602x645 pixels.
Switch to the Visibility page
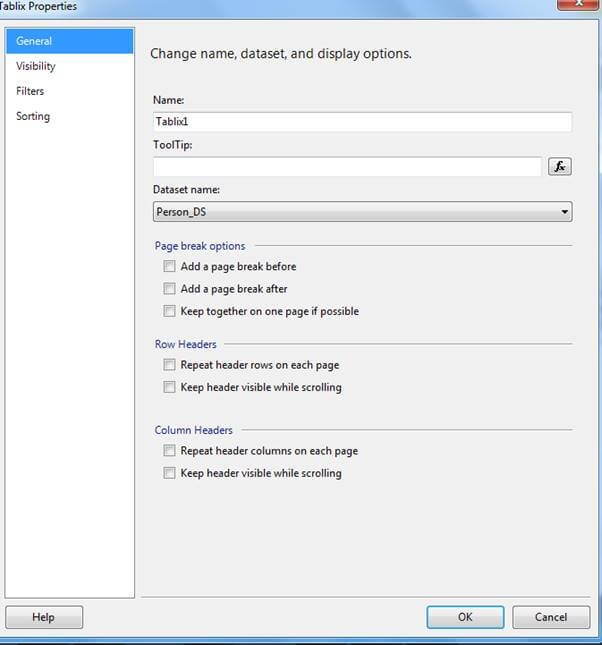[x=70, y=66]
